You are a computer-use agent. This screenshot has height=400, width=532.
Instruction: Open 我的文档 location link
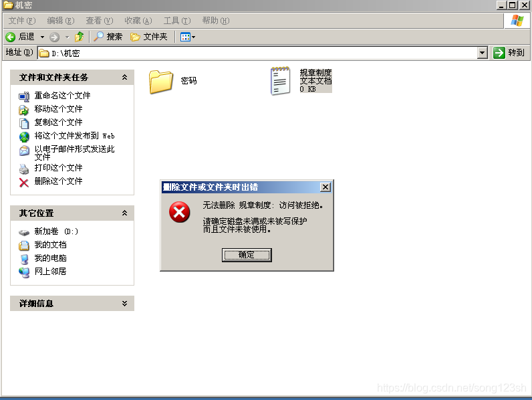pos(51,245)
